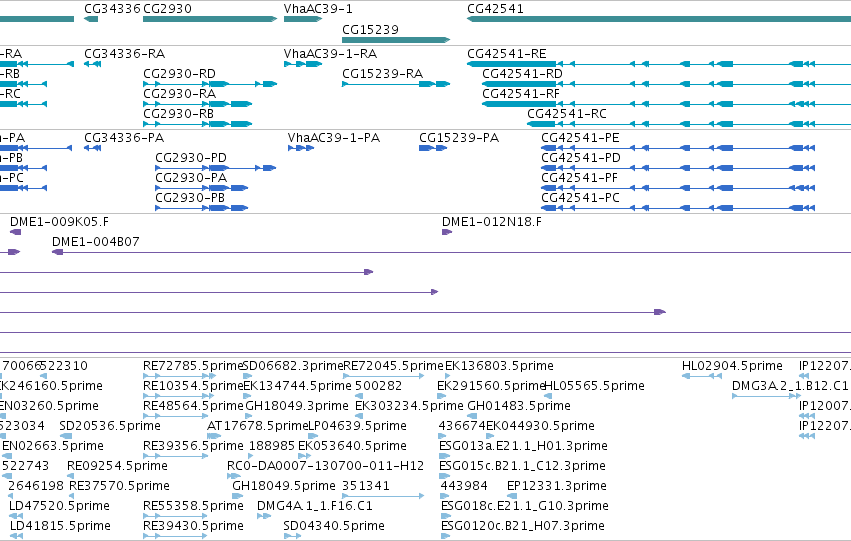
Task: Select transcript CG2930-RD
Action: 180,74
